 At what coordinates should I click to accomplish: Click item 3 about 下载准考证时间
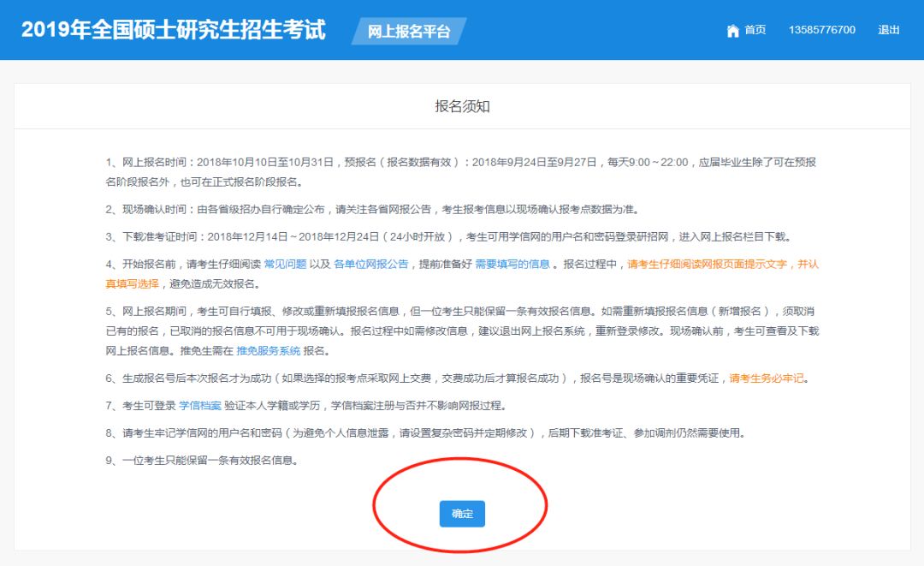[x=449, y=237]
